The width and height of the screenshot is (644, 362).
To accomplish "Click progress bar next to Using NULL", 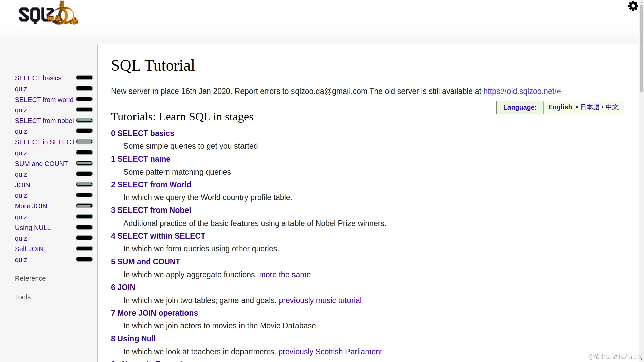I will pyautogui.click(x=84, y=227).
